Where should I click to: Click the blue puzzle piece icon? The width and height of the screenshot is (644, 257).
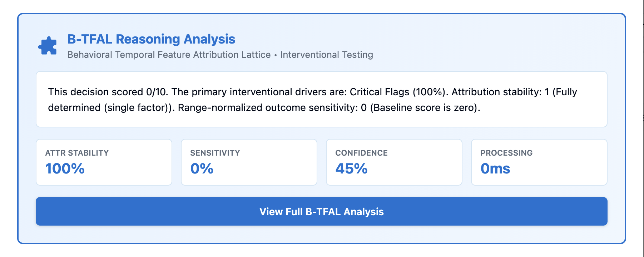48,46
